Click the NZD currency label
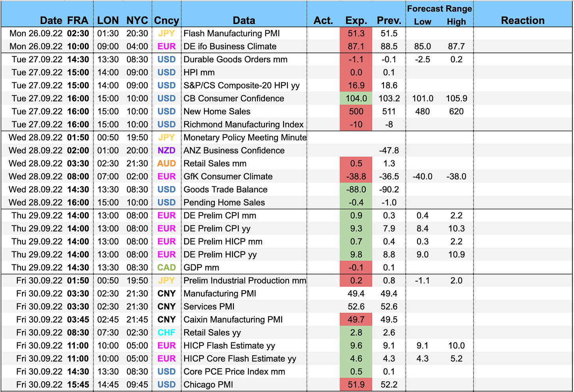 tap(166, 150)
